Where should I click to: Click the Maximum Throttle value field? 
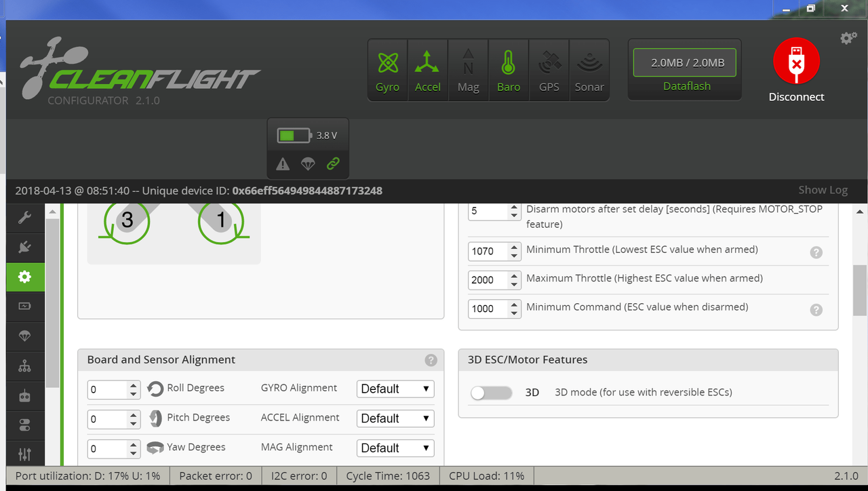click(x=494, y=279)
